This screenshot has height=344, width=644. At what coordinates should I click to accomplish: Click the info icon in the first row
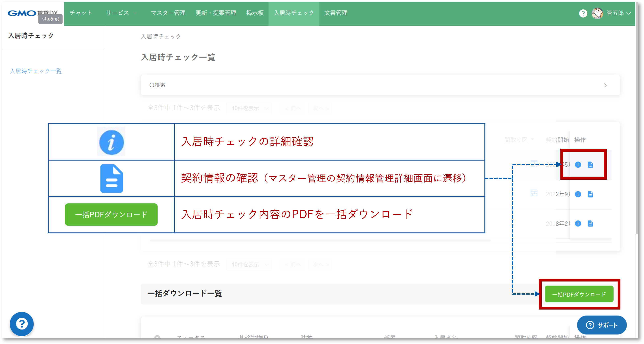tap(578, 165)
